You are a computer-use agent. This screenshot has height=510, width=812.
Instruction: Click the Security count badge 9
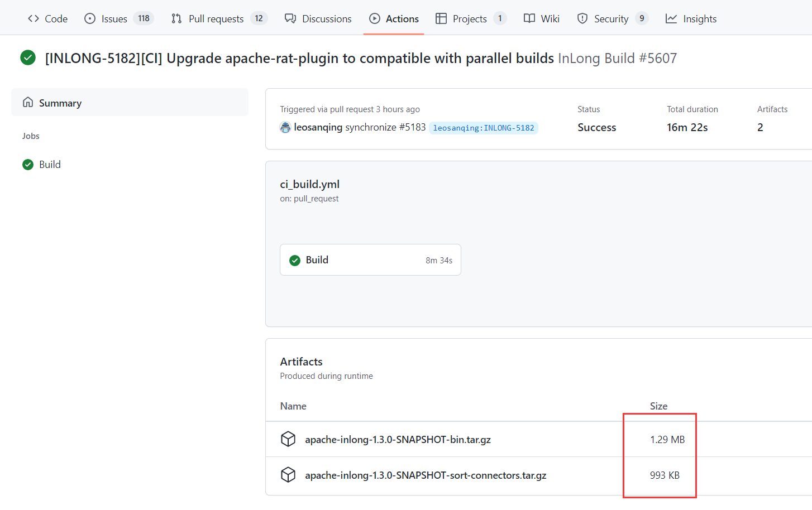point(642,18)
